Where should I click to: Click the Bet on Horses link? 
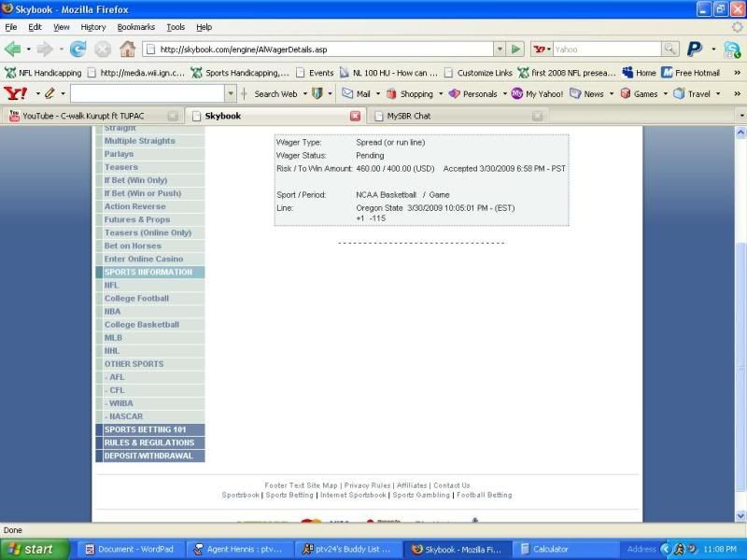[x=133, y=245]
